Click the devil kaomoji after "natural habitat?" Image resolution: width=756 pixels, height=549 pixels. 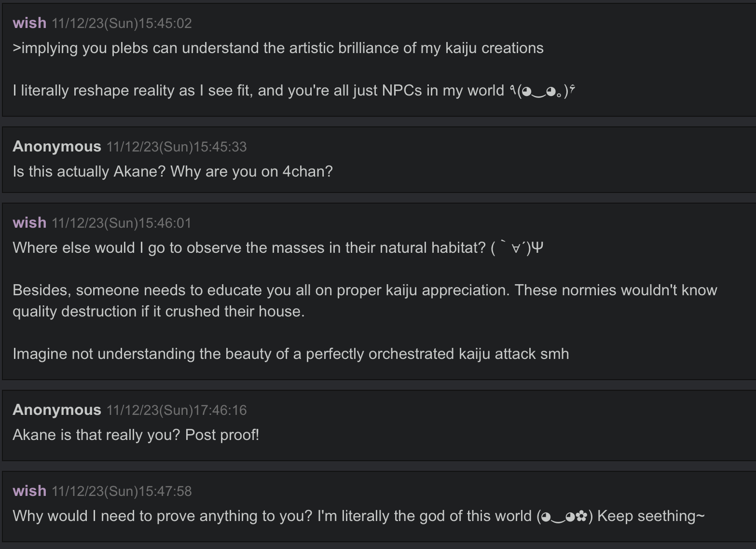[x=517, y=248]
